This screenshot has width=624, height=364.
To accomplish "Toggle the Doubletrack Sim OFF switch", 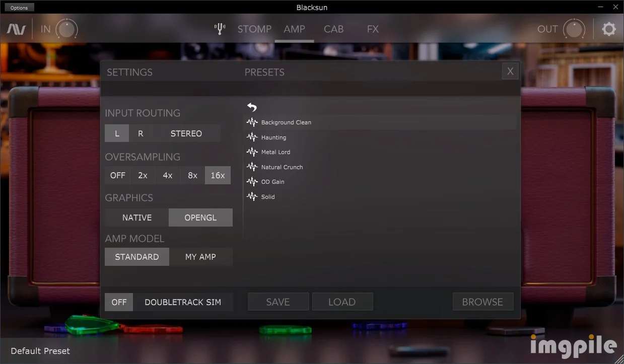I will 119,302.
